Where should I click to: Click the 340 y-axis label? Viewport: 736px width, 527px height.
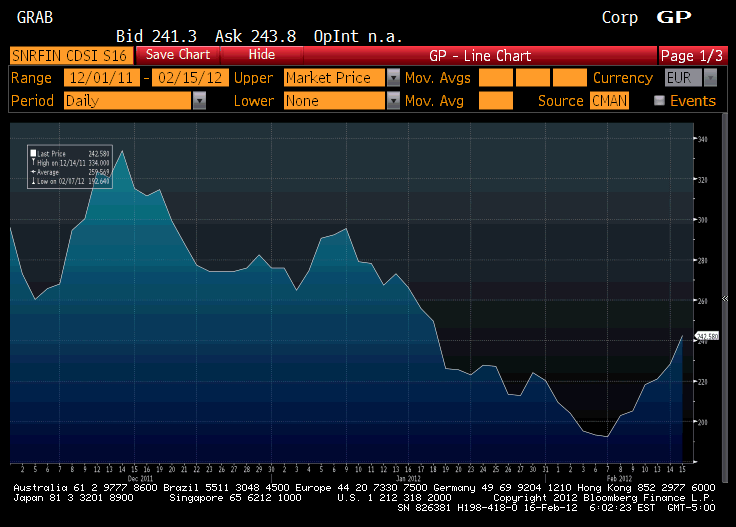702,139
